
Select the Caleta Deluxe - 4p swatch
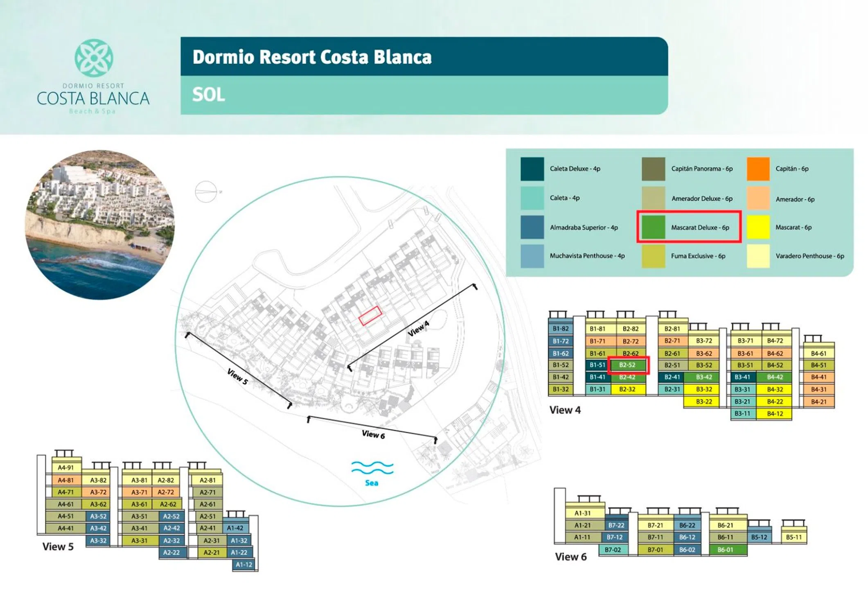(x=532, y=169)
